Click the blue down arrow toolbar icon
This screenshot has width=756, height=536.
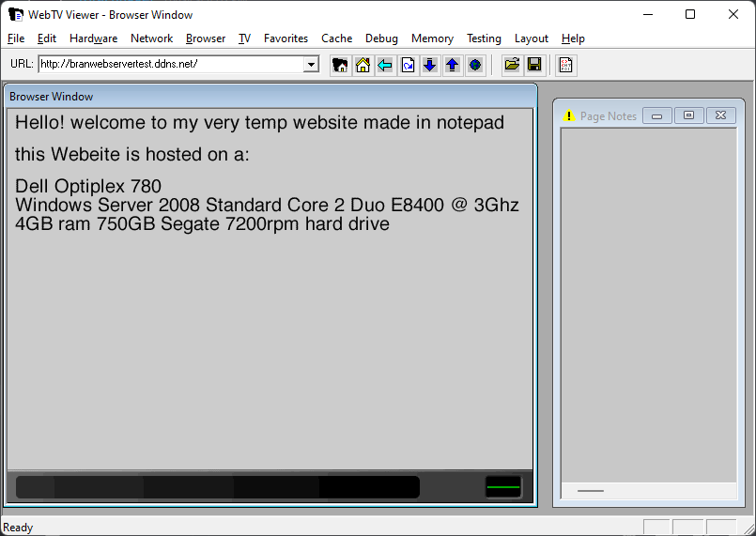430,65
